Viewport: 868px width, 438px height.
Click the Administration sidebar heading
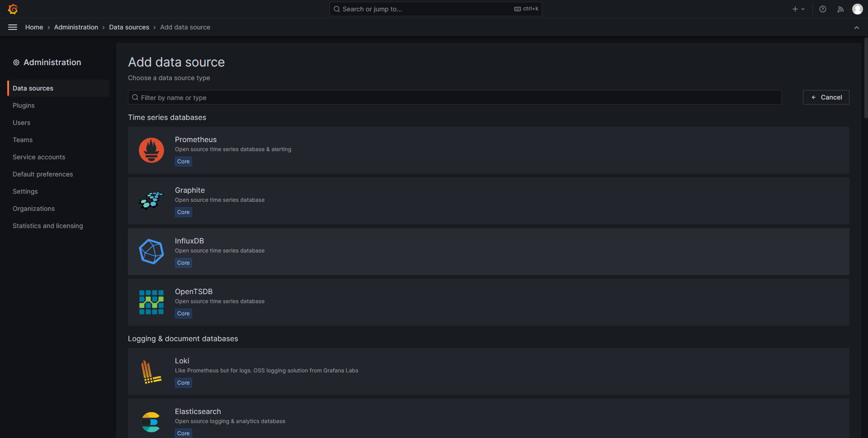coord(52,62)
